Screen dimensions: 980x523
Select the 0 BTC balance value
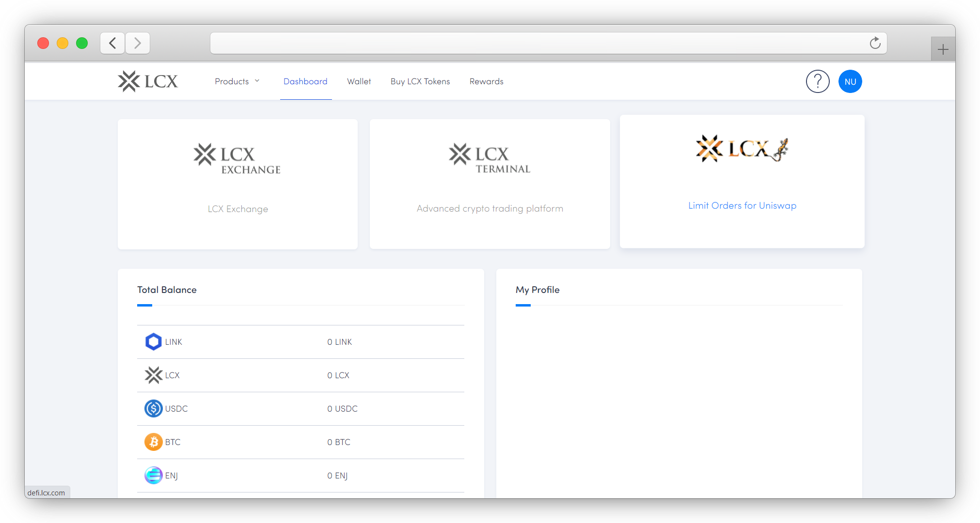pyautogui.click(x=338, y=442)
